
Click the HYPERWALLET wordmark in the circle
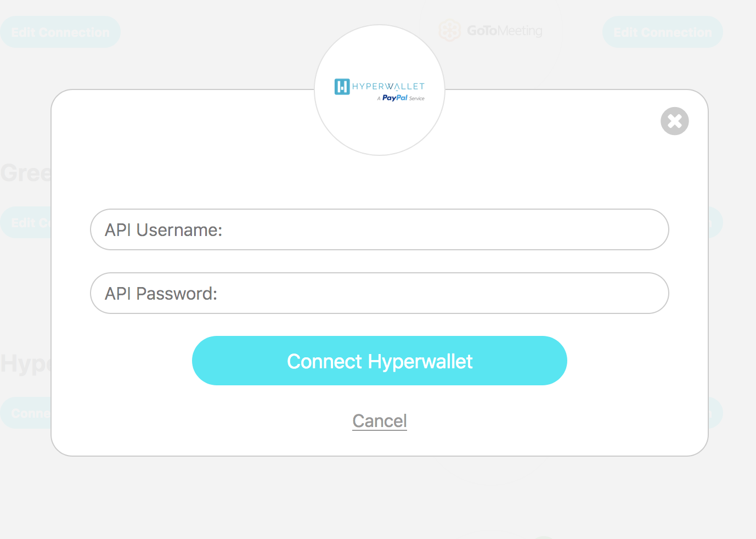(388, 86)
